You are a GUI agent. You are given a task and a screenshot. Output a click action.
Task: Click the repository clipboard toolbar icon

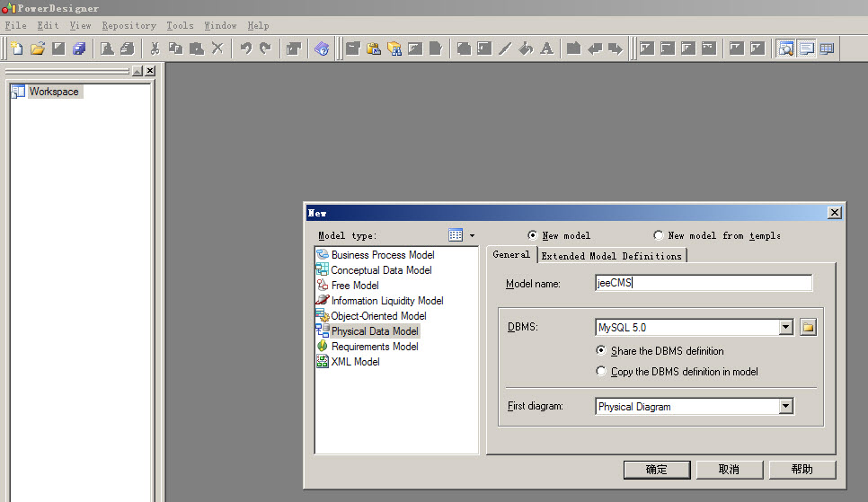pyautogui.click(x=374, y=48)
